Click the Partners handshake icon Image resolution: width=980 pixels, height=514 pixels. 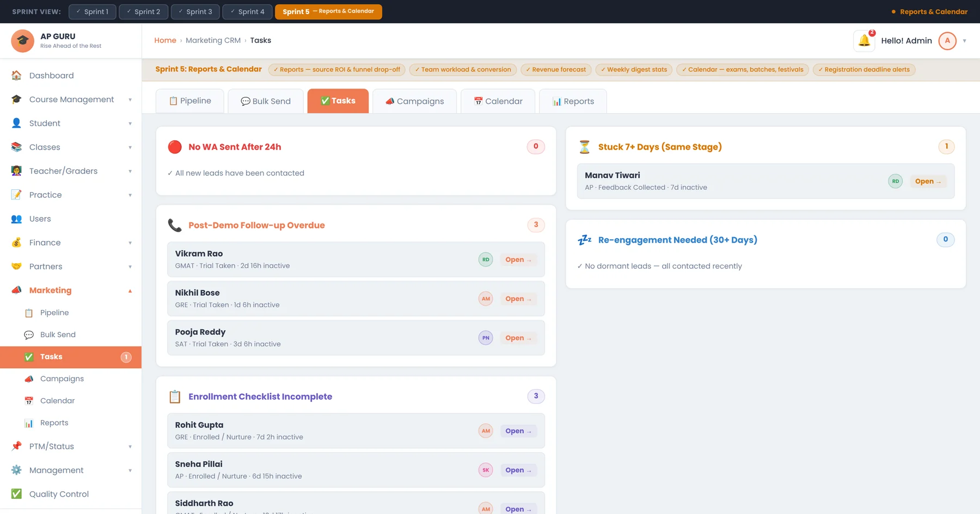pyautogui.click(x=17, y=267)
